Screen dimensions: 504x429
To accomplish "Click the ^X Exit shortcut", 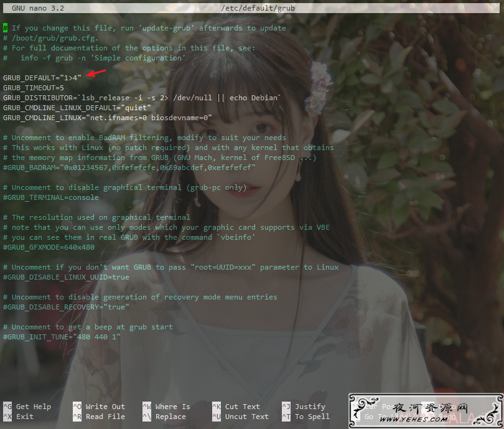I will (x=18, y=417).
